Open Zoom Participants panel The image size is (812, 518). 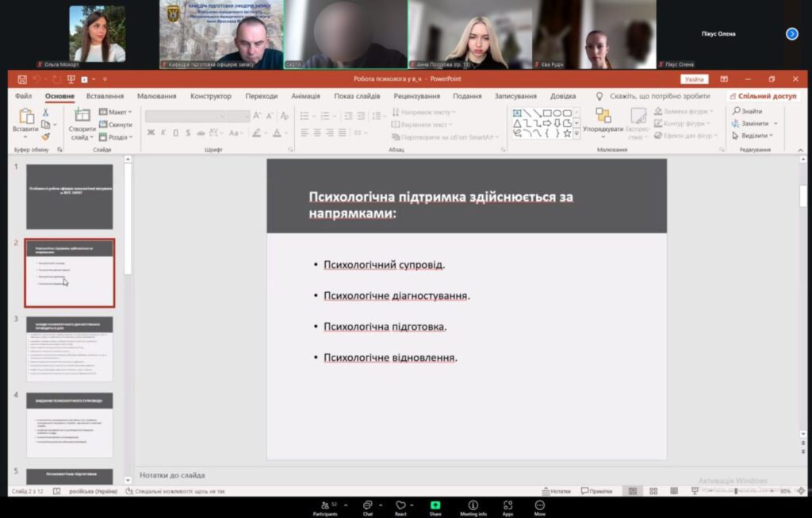(x=325, y=506)
